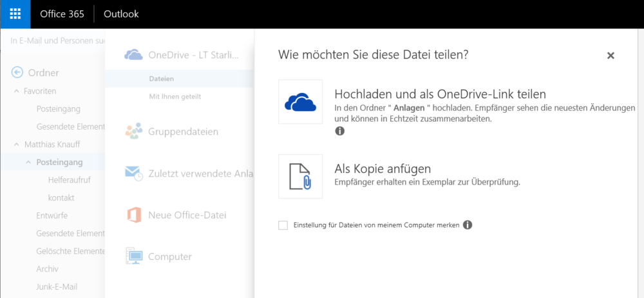Screen dimensions: 644x298
Task: Choose Hochladen und als OneDrive-Link teilen
Action: [x=440, y=94]
